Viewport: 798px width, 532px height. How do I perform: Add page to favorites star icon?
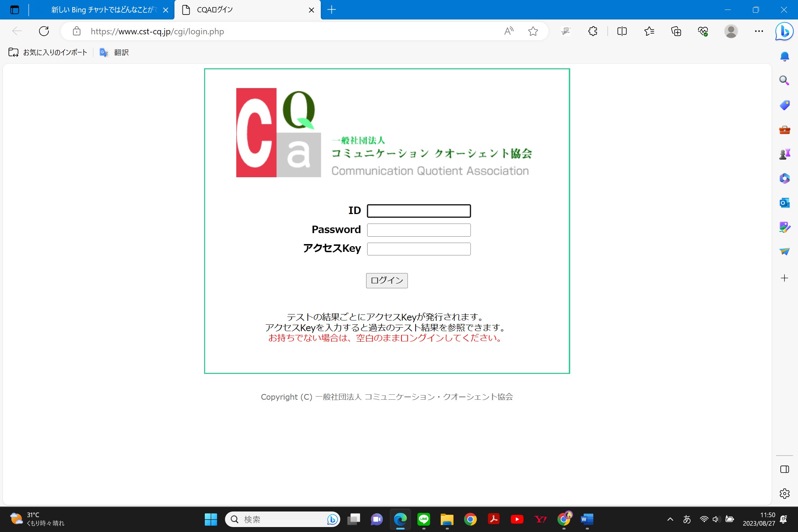pyautogui.click(x=533, y=31)
